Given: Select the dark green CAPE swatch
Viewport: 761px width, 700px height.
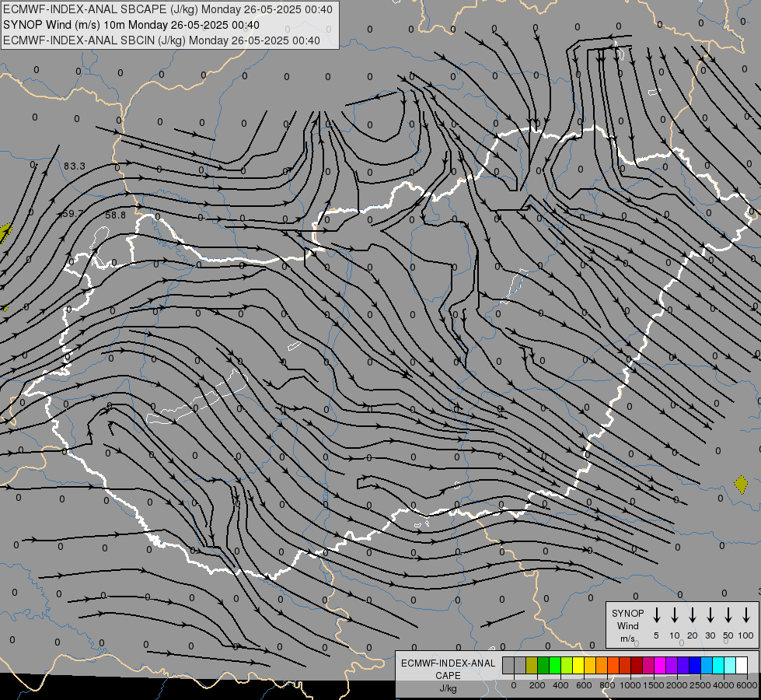Looking at the screenshot, I should (543, 665).
